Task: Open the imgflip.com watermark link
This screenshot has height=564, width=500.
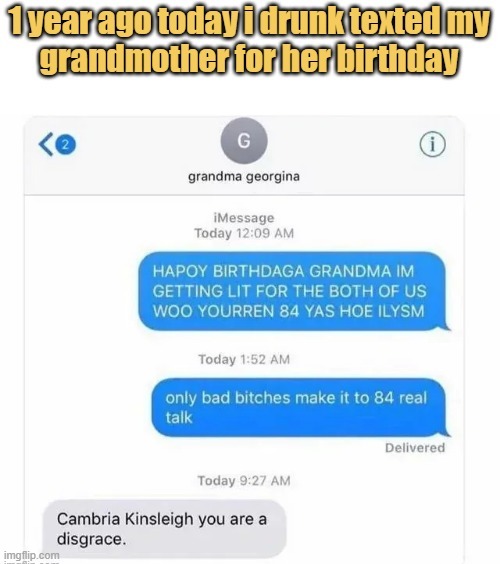Action: click(x=32, y=555)
